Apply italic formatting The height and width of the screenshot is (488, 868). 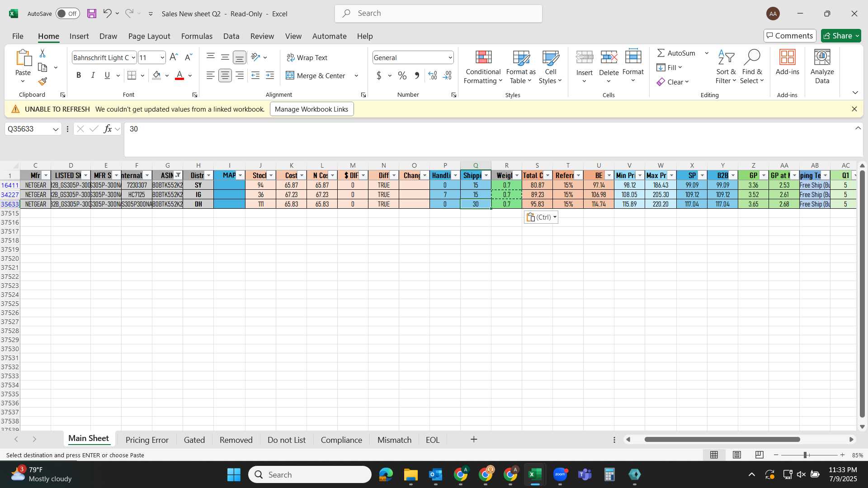pos(93,75)
